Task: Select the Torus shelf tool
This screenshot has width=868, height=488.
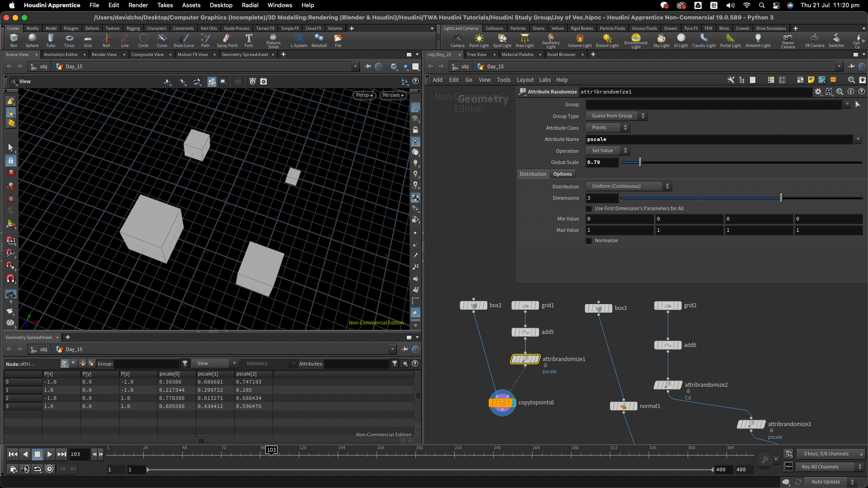Action: click(x=69, y=40)
